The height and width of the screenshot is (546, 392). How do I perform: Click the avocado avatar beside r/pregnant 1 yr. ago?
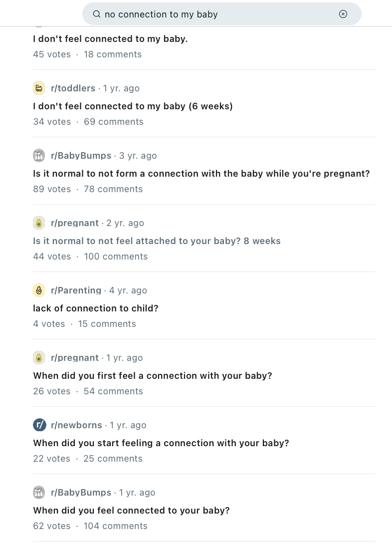(39, 358)
